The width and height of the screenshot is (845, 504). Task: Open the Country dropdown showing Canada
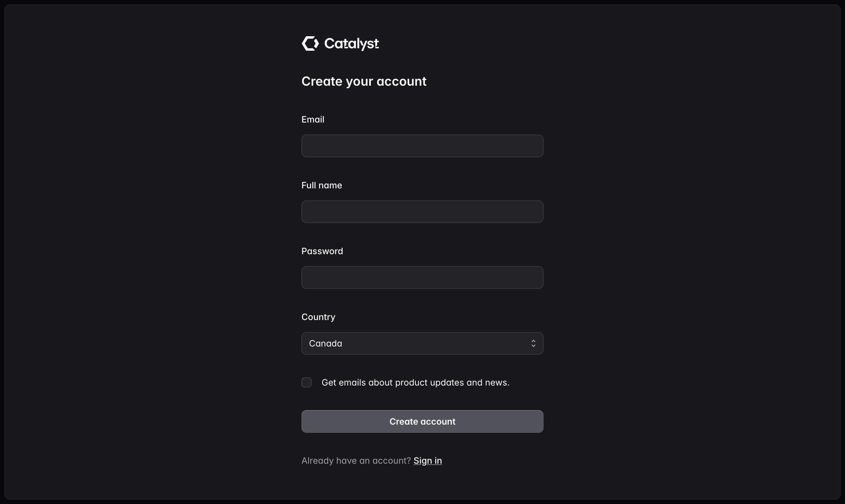[422, 343]
